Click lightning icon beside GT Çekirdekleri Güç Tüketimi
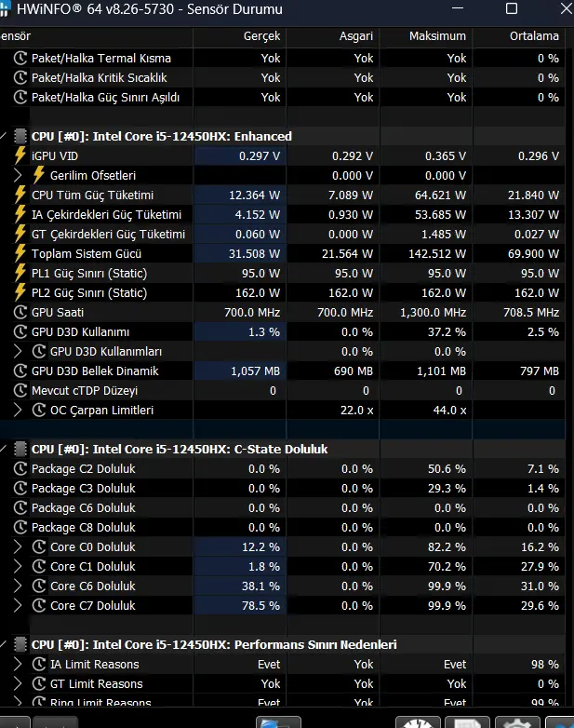Image resolution: width=574 pixels, height=728 pixels. pos(20,234)
